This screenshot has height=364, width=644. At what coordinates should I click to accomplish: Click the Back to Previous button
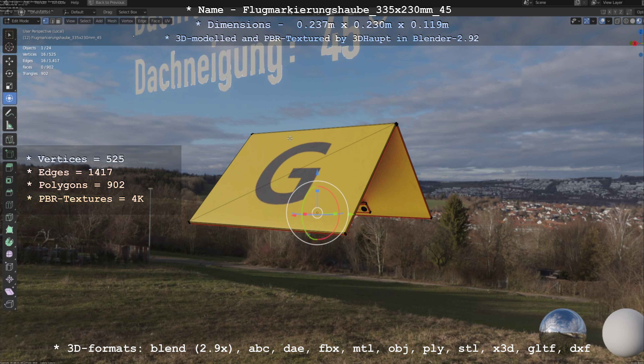point(107,2)
